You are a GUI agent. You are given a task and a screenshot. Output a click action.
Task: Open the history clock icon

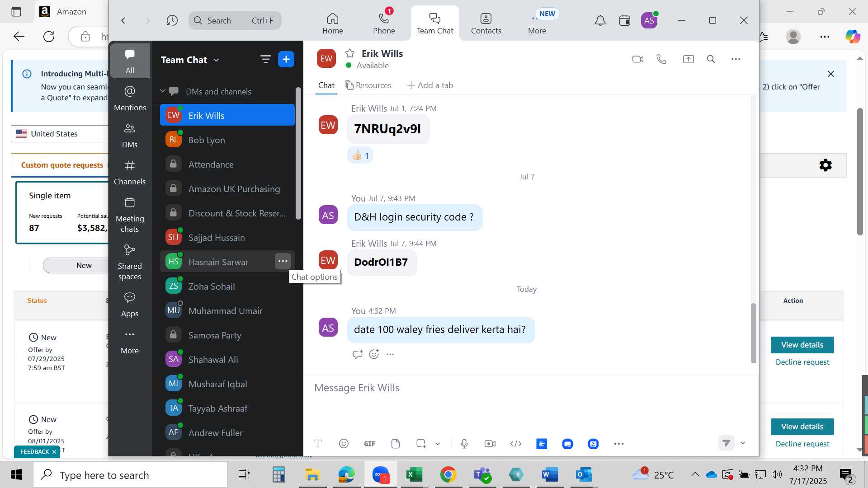[172, 20]
